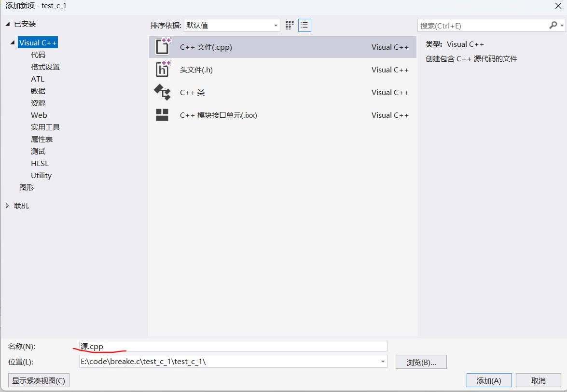The width and height of the screenshot is (567, 392).
Task: Click the module interface unit (.ixx) icon
Action: pyautogui.click(x=162, y=115)
